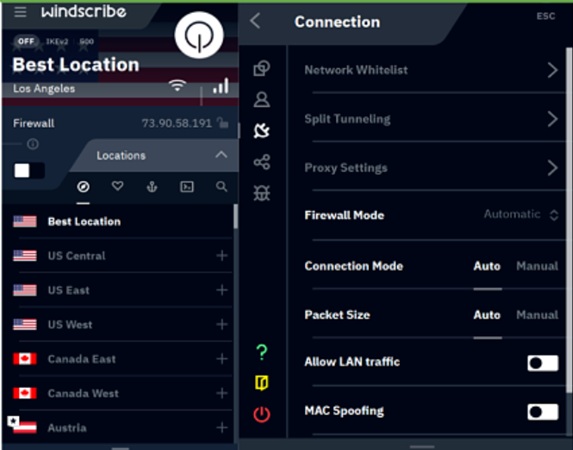The width and height of the screenshot is (573, 450).
Task: Click the firewall unlocked padlock icon
Action: coord(222,123)
